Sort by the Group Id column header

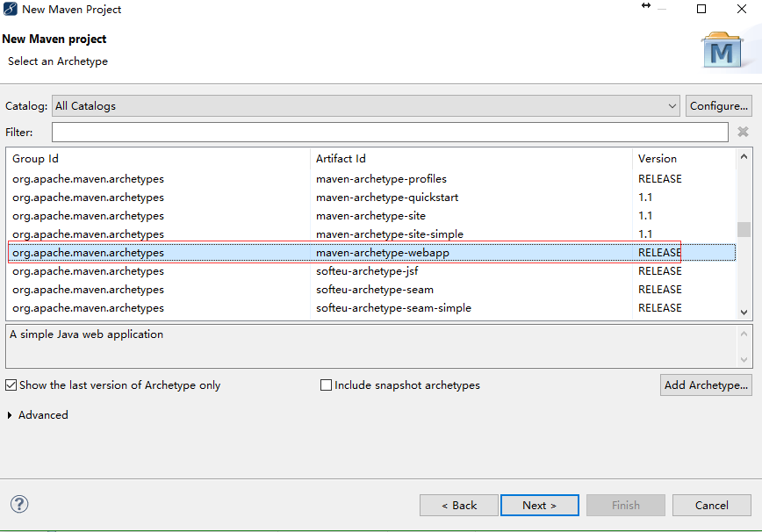(159, 158)
